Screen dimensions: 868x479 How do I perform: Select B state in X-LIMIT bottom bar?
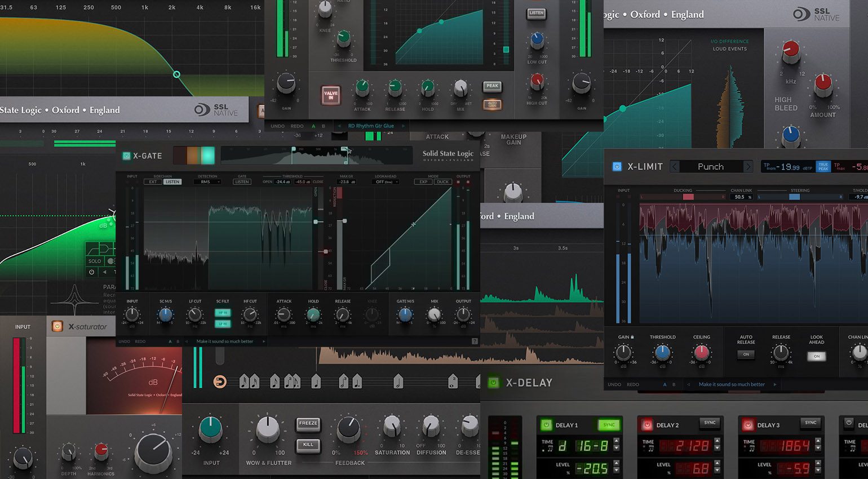pos(674,384)
